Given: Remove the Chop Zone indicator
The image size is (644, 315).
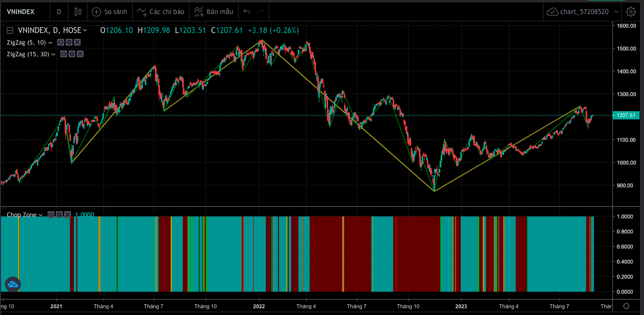Looking at the screenshot, I should click(x=68, y=215).
